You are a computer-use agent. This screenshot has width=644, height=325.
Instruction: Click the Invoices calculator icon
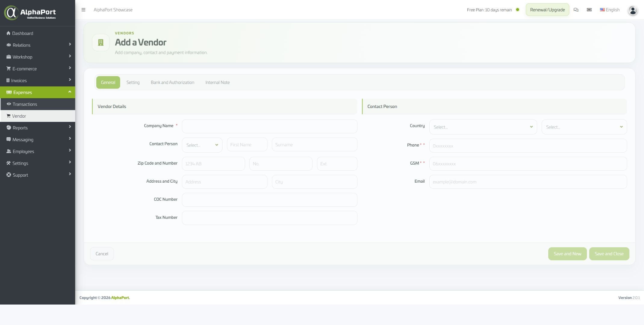point(8,80)
